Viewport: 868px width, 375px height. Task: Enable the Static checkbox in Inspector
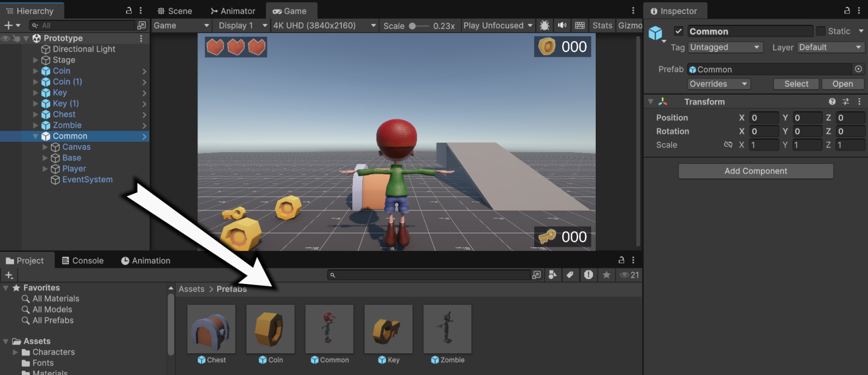[820, 32]
